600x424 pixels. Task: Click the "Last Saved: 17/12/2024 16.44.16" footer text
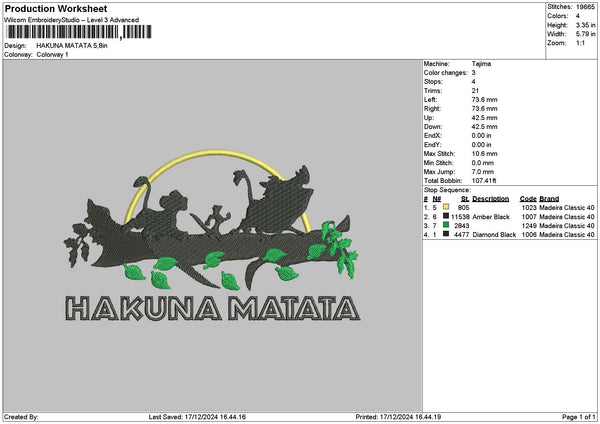pyautogui.click(x=197, y=417)
